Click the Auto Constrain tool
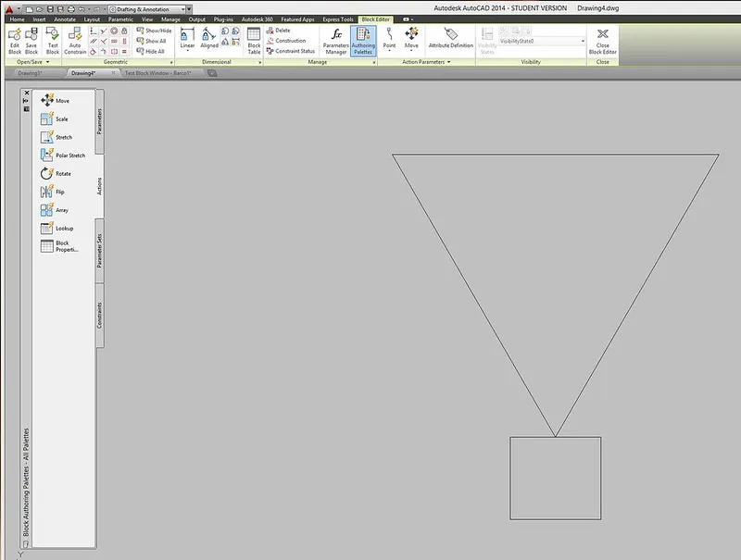 tap(76, 40)
